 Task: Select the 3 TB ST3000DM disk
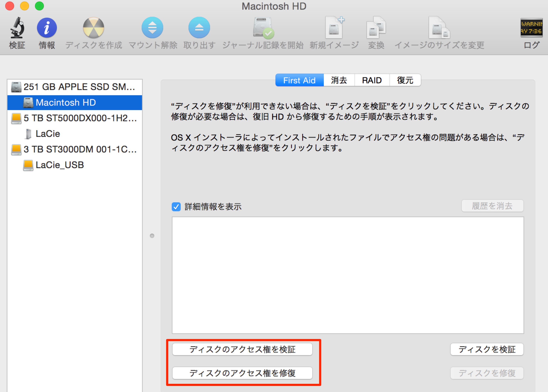[x=75, y=149]
